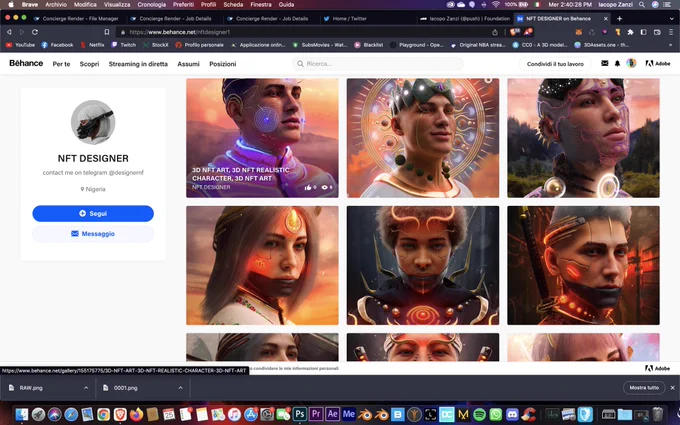Click the Behance logo
This screenshot has height=425, width=680.
pyautogui.click(x=26, y=63)
